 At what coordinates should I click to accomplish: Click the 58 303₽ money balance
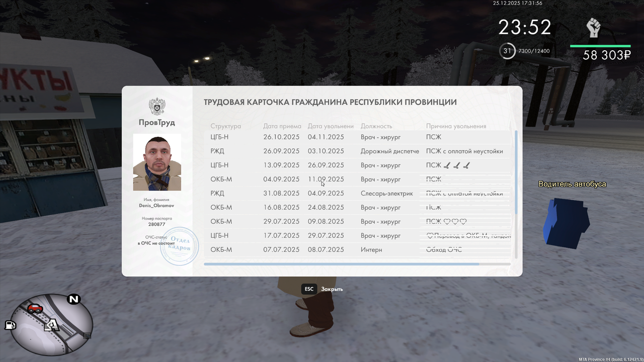tap(607, 55)
